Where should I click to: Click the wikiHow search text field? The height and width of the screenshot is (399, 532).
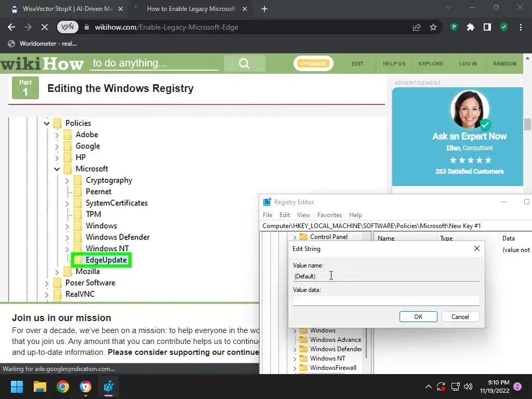[x=154, y=63]
